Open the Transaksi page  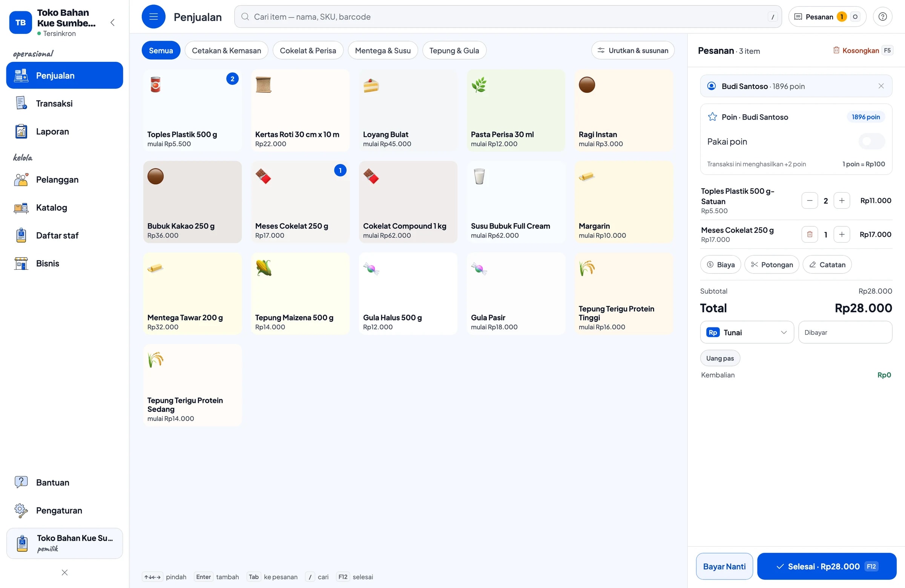(64, 103)
